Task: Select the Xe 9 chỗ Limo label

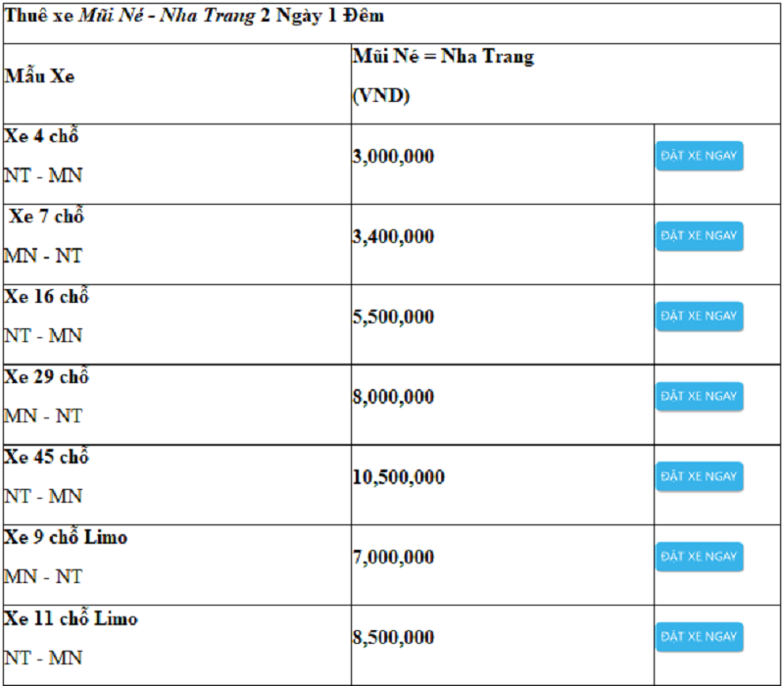Action: [66, 538]
